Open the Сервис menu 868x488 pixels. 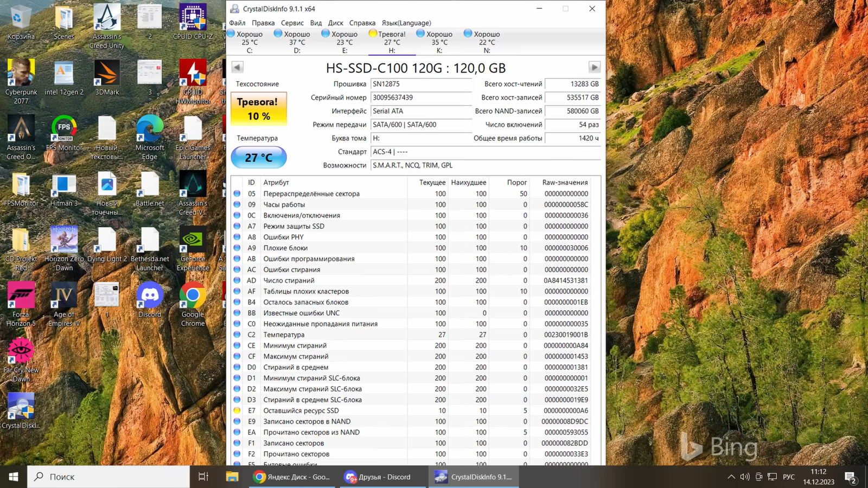pos(292,23)
